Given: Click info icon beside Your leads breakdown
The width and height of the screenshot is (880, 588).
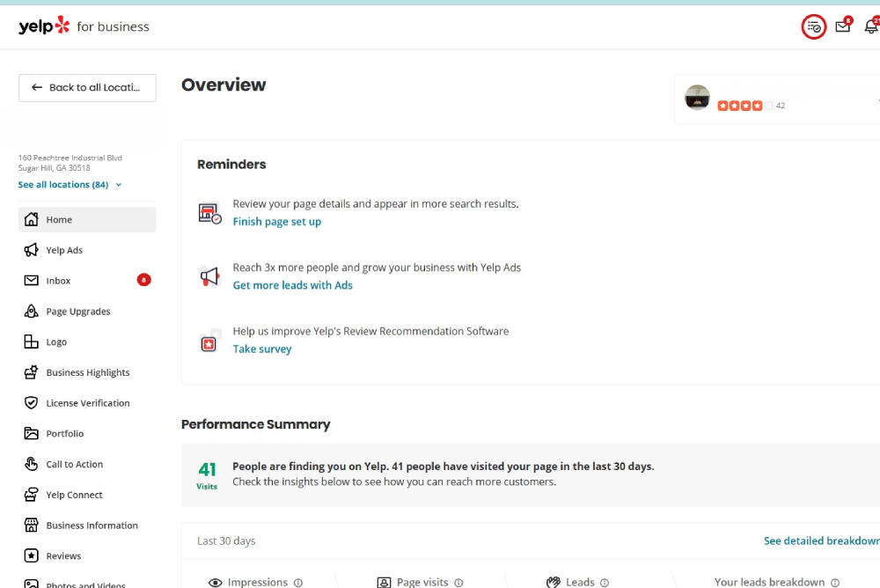Looking at the screenshot, I should pos(835,583).
